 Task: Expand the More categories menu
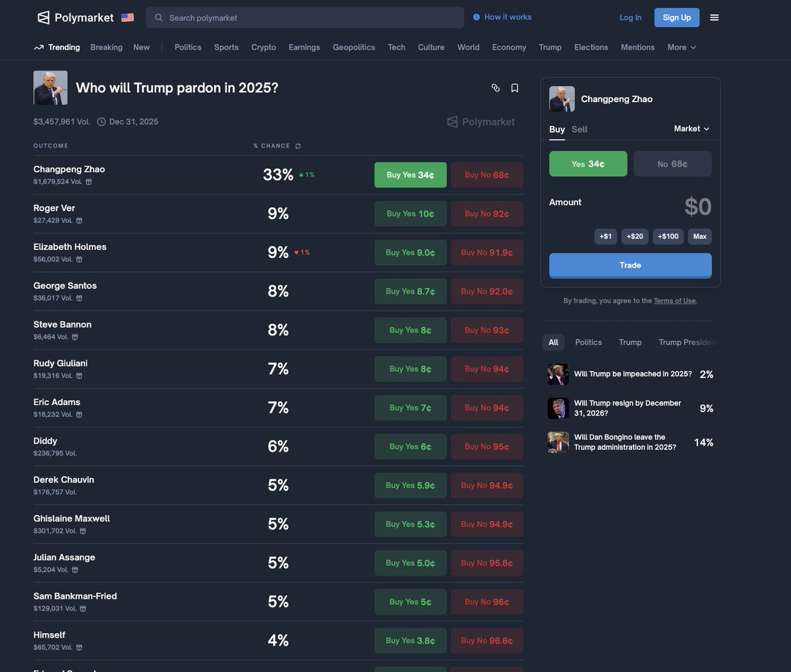(x=682, y=47)
